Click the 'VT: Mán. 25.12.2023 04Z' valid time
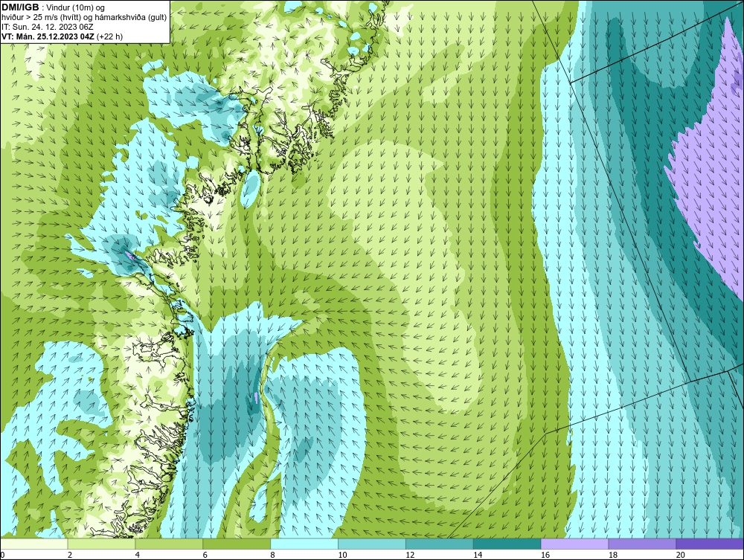This screenshot has width=744, height=560. (x=48, y=36)
